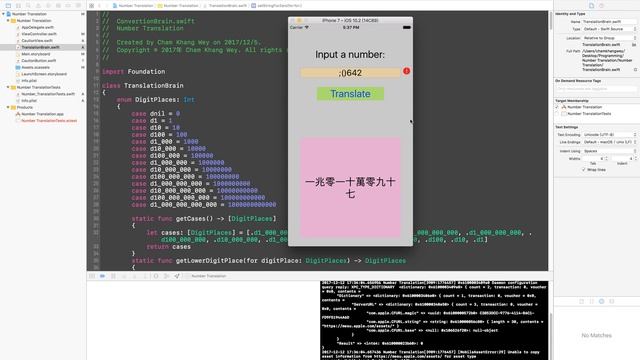This screenshot has height=360, width=640.
Task: Click the On Demand Resource Tags field
Action: point(596,89)
